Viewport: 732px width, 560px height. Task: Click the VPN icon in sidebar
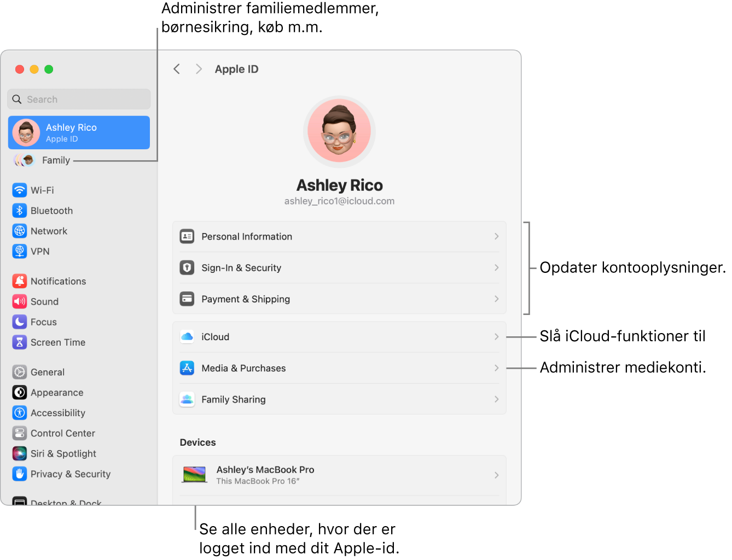pos(20,251)
